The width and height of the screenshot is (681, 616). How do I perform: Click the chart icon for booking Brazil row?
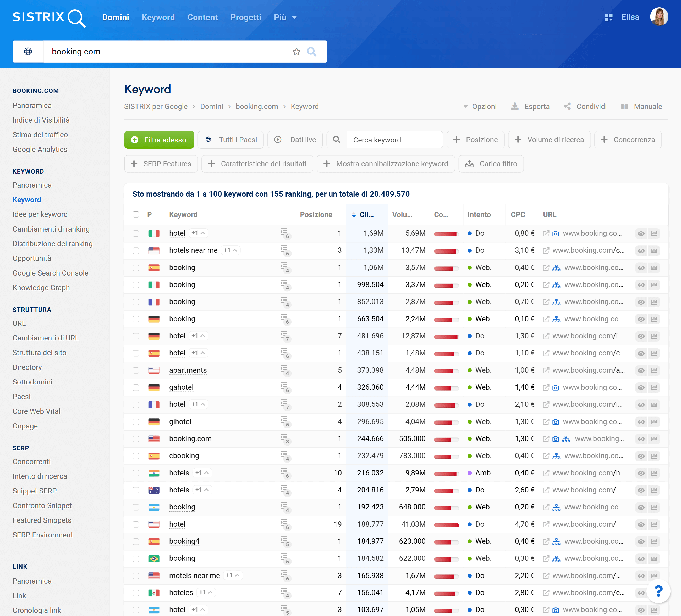pos(654,559)
